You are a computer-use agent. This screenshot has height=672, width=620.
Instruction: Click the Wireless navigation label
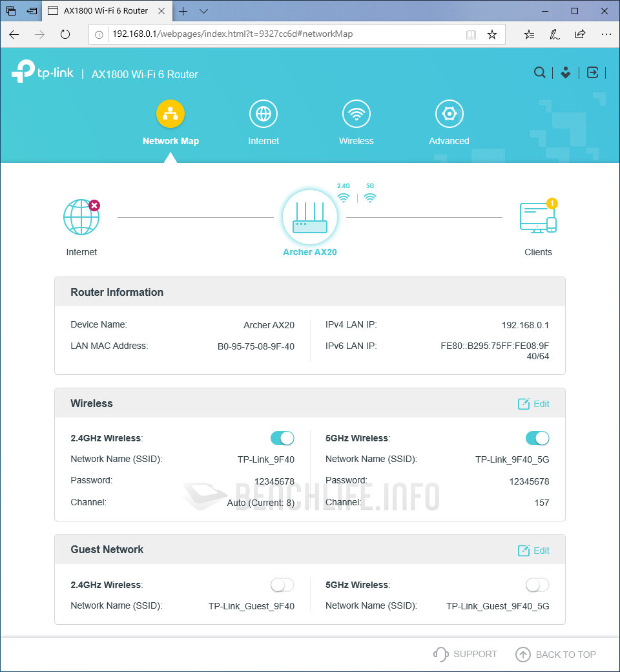pos(356,141)
